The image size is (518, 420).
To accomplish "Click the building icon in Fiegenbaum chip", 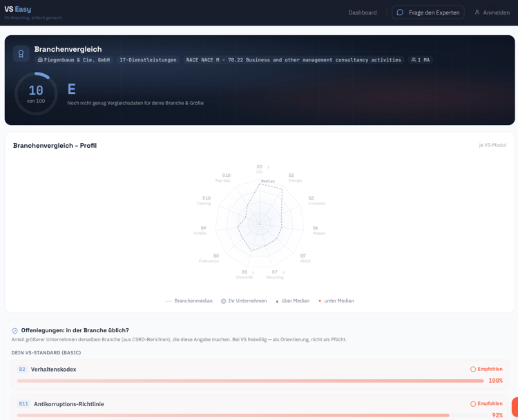I will pyautogui.click(x=40, y=60).
